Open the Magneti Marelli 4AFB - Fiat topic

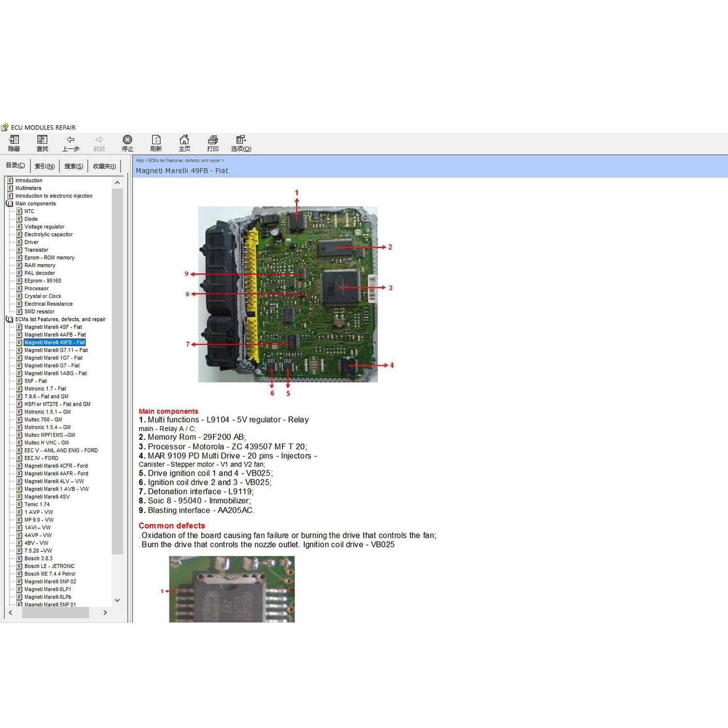click(x=55, y=335)
